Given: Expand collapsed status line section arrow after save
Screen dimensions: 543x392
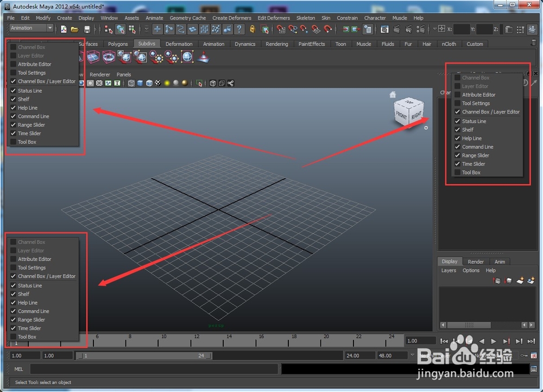Looking at the screenshot, I should coord(96,29).
